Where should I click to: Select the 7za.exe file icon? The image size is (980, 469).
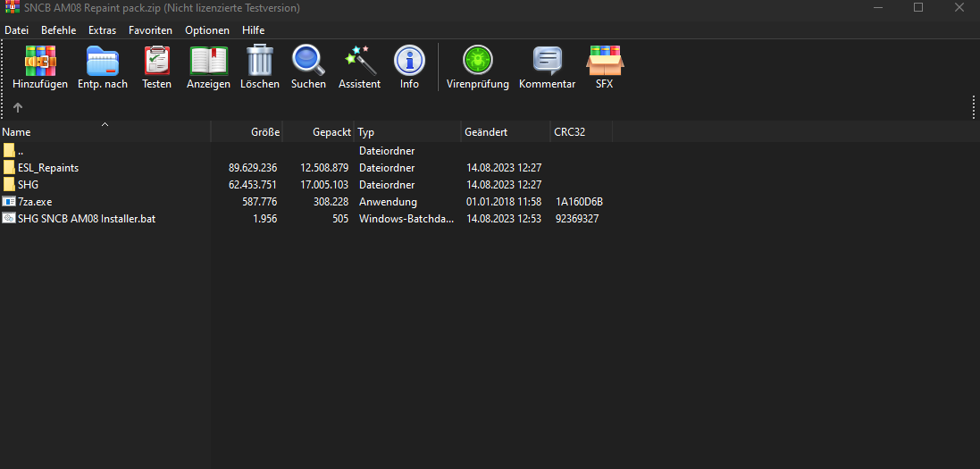9,201
